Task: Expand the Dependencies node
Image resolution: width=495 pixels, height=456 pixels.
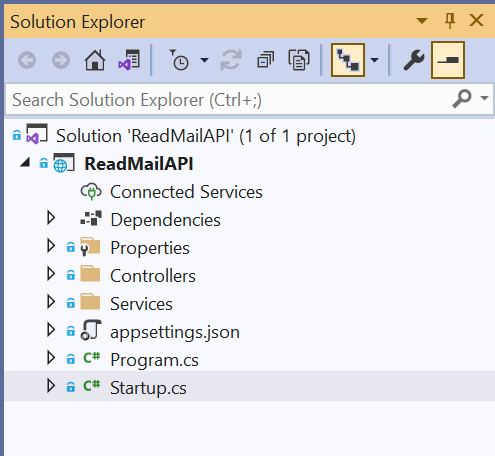Action: click(51, 218)
